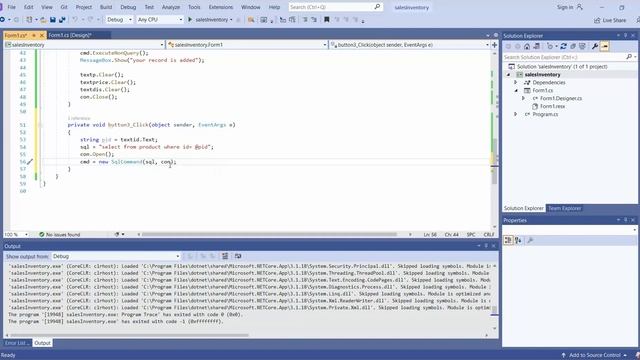Open salesInventory.Form1 class dropdown

[247, 45]
